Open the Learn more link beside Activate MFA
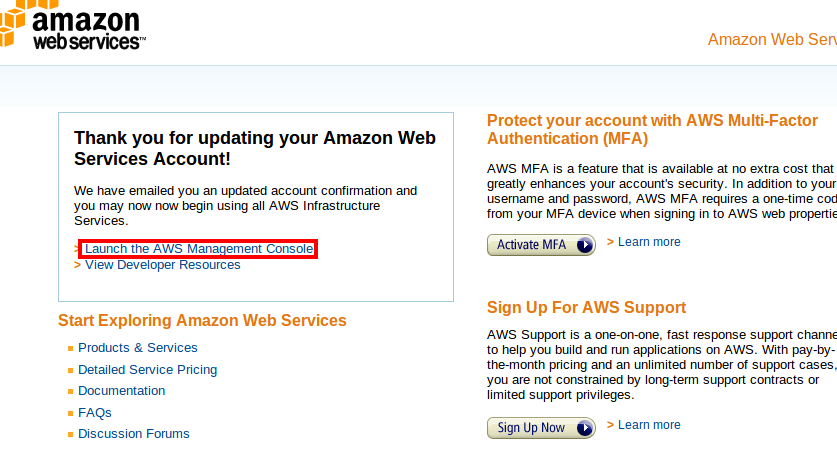 [649, 242]
